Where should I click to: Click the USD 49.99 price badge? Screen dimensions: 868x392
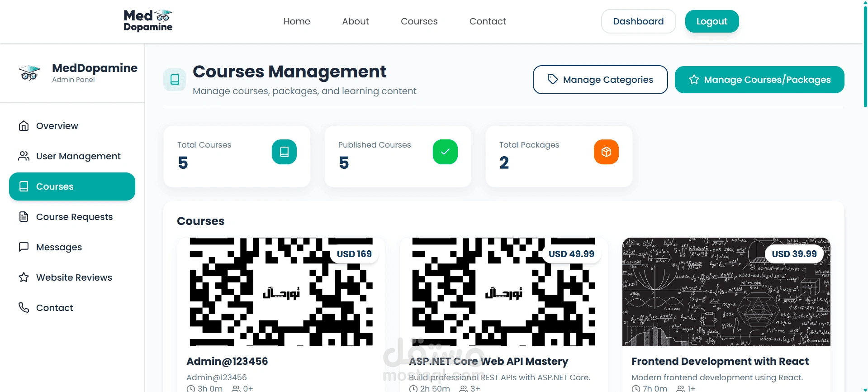click(571, 254)
